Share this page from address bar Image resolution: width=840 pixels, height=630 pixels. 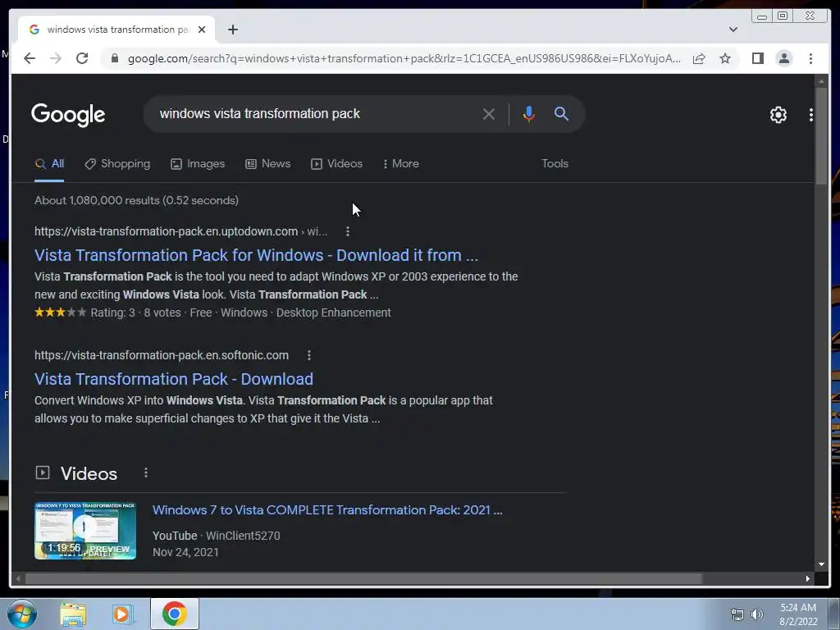tap(699, 58)
